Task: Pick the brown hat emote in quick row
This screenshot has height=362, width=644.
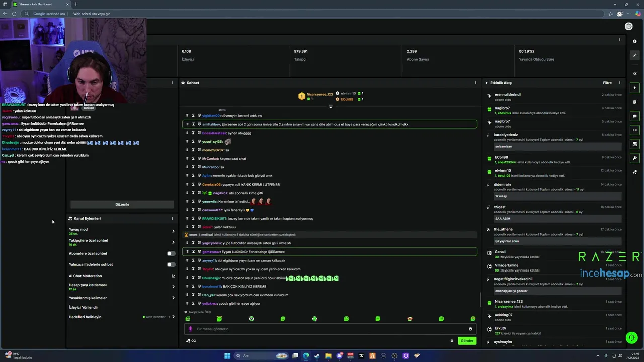Action: (410, 319)
